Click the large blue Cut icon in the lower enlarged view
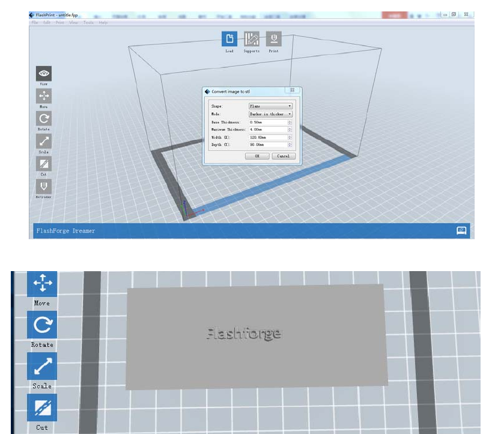 click(42, 408)
